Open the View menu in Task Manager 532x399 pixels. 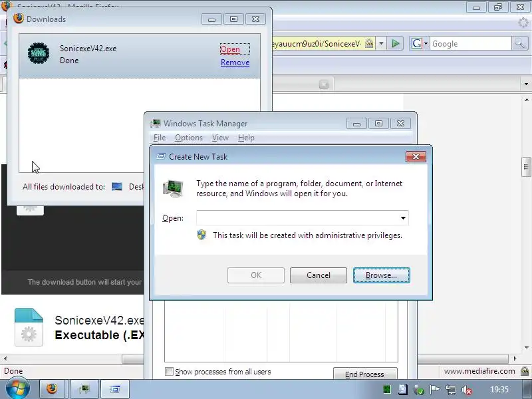(x=220, y=138)
